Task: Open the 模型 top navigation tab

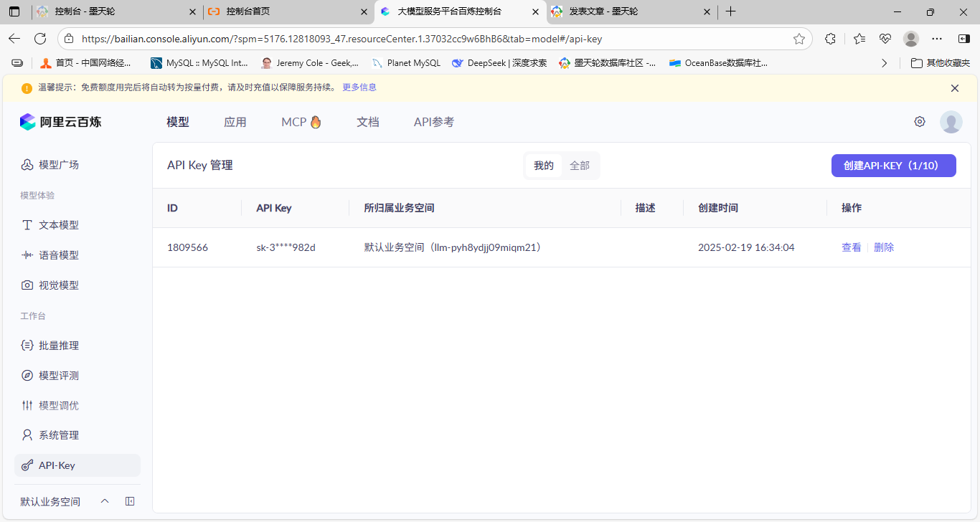Action: pos(178,122)
